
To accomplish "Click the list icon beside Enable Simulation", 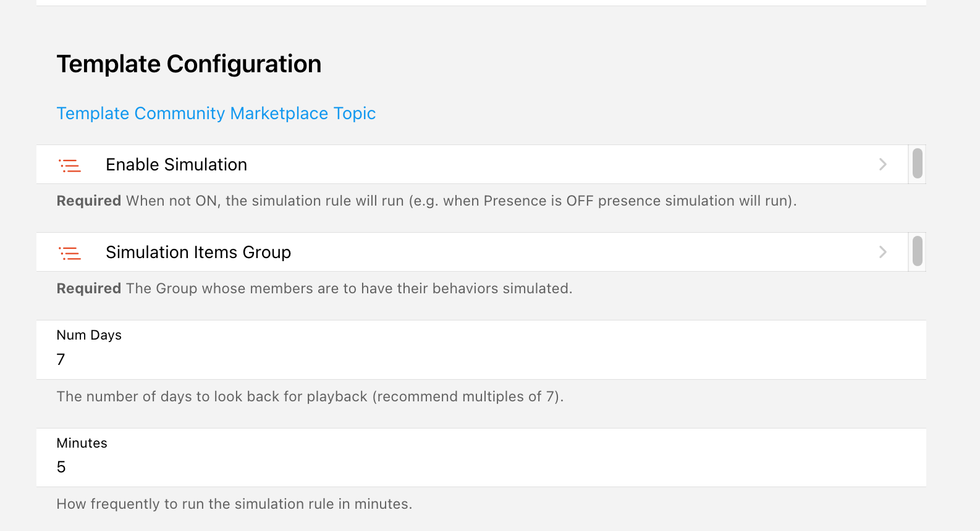I will (70, 165).
